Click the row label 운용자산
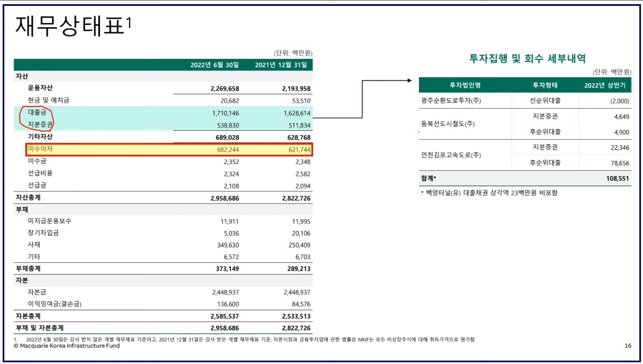 pyautogui.click(x=40, y=88)
